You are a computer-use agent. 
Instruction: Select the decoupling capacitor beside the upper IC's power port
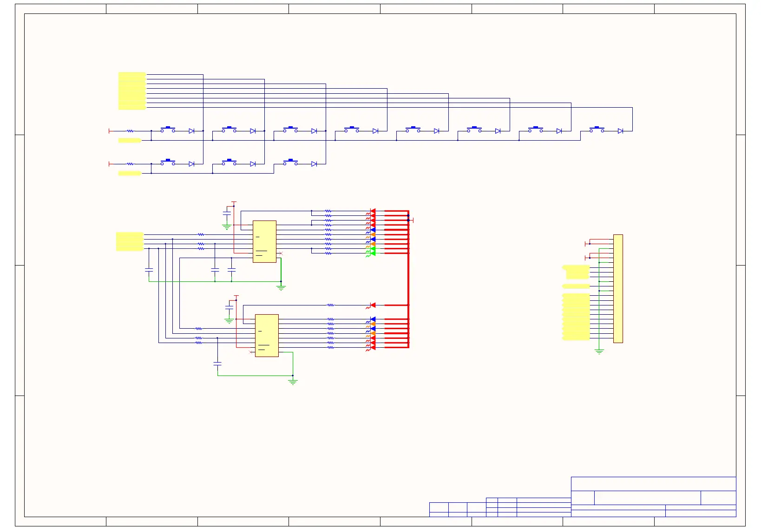pos(227,213)
